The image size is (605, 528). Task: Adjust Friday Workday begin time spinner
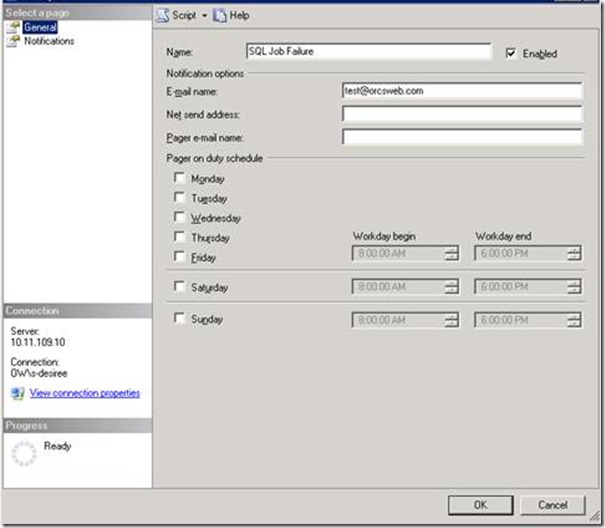[x=451, y=254]
